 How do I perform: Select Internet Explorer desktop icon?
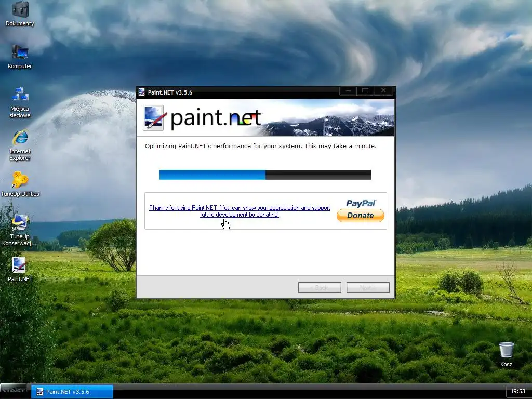[x=20, y=145]
